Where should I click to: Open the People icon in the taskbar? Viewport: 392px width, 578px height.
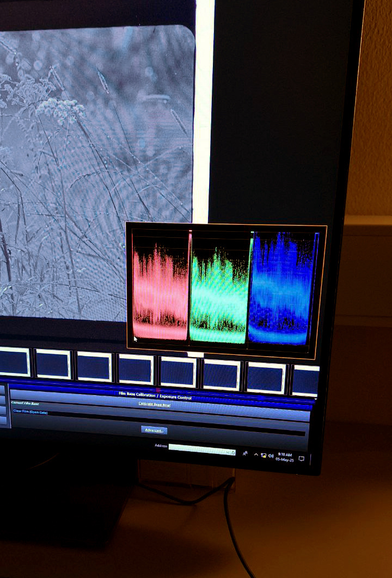pos(245,453)
